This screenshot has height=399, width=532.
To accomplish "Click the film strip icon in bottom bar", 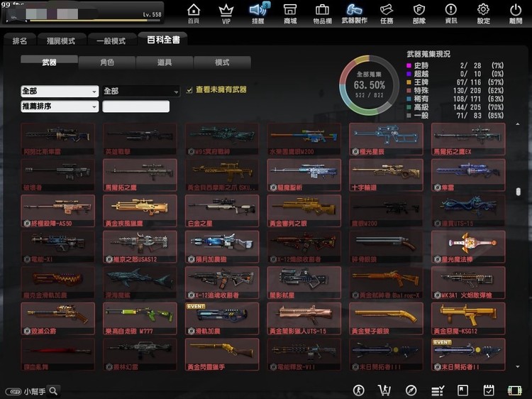I will pos(515,390).
